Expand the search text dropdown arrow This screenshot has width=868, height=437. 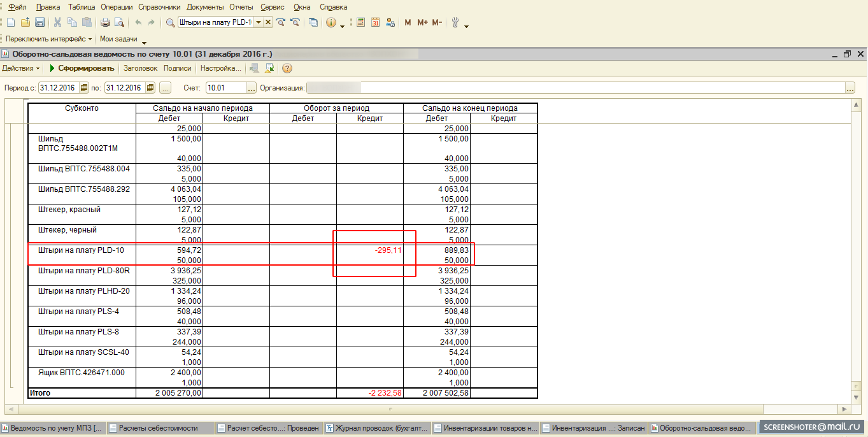click(x=258, y=22)
